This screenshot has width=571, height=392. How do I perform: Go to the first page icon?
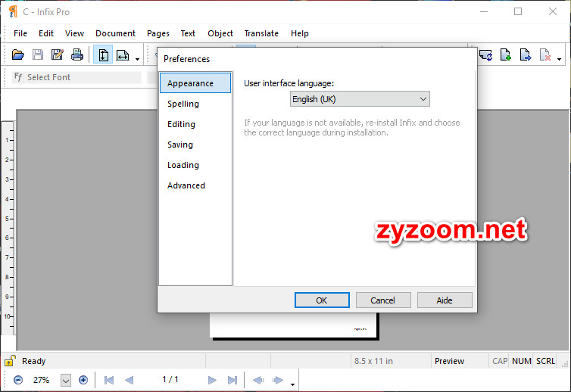tap(109, 380)
